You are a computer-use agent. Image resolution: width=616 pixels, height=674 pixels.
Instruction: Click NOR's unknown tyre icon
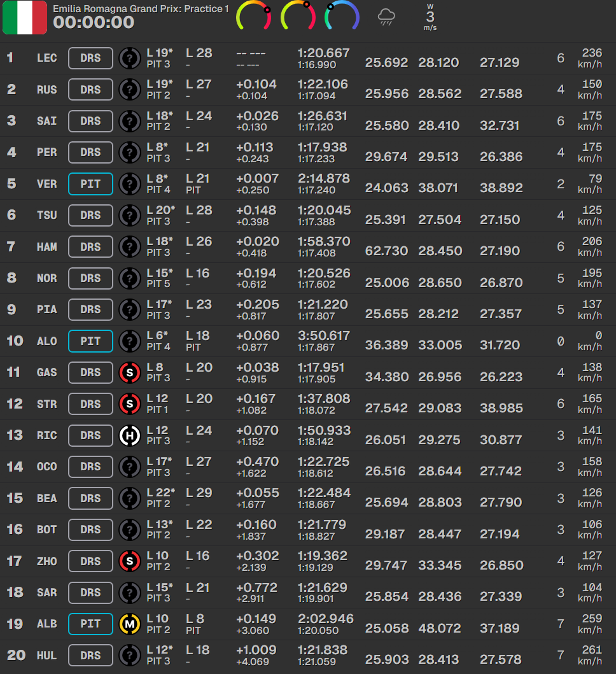[130, 278]
